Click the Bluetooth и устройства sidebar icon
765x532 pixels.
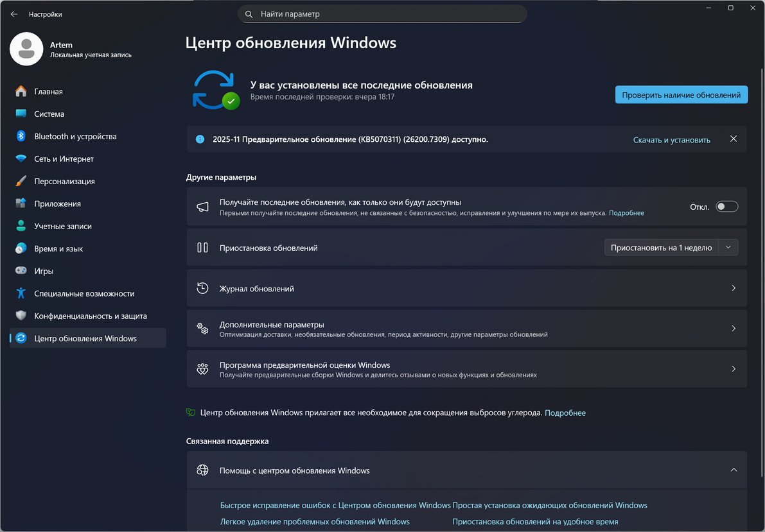(x=21, y=136)
